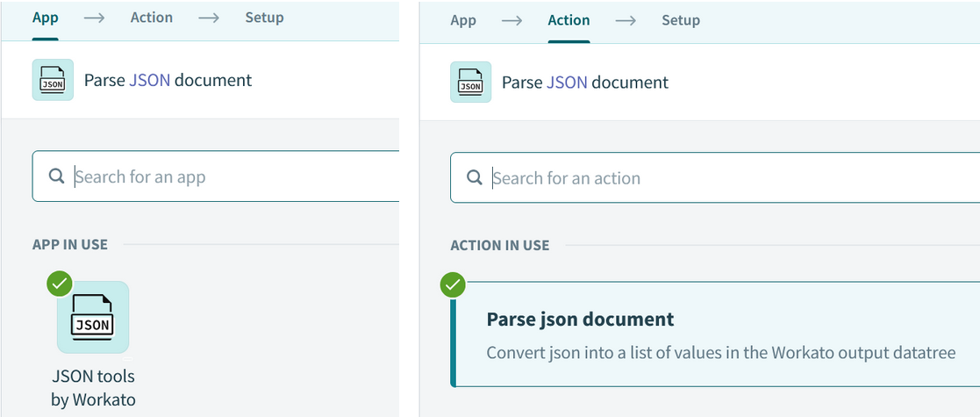
Task: Click the search magnifier in action search
Action: 475,177
